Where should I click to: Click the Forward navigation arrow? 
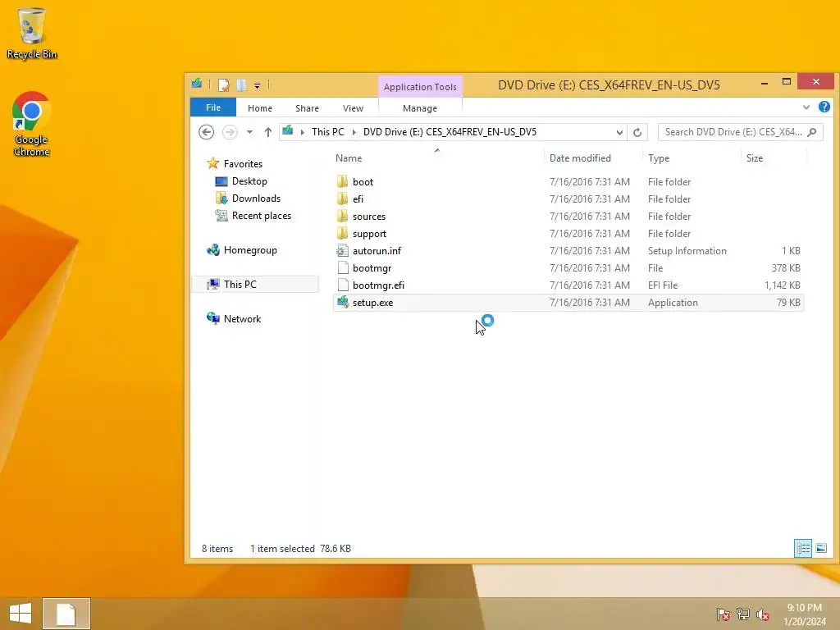pos(230,132)
